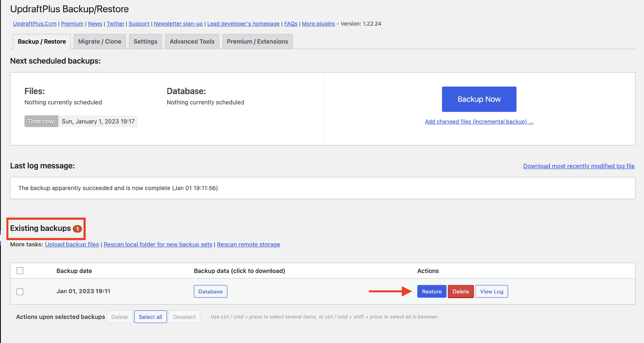Viewport: 644px width, 343px height.
Task: Open the FAQs link
Action: point(290,24)
